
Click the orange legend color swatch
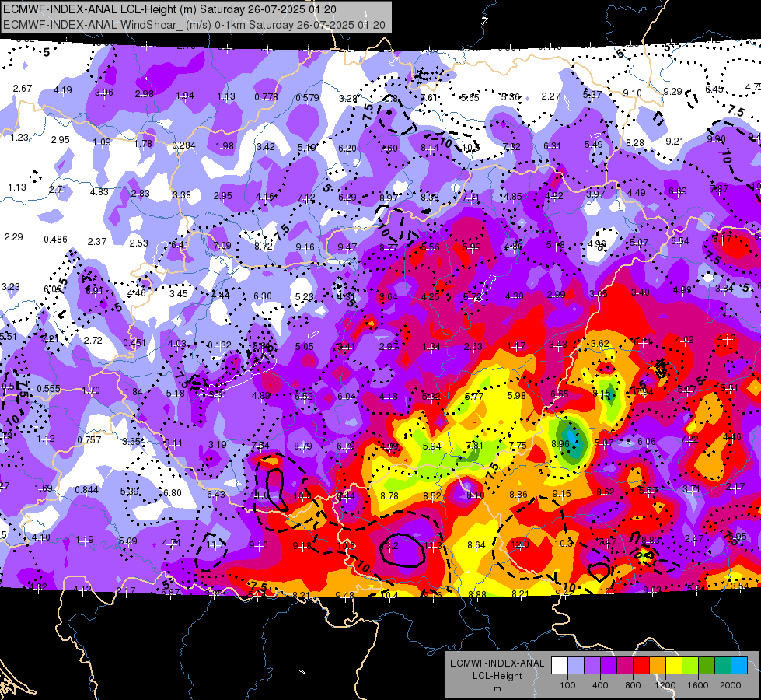(658, 665)
